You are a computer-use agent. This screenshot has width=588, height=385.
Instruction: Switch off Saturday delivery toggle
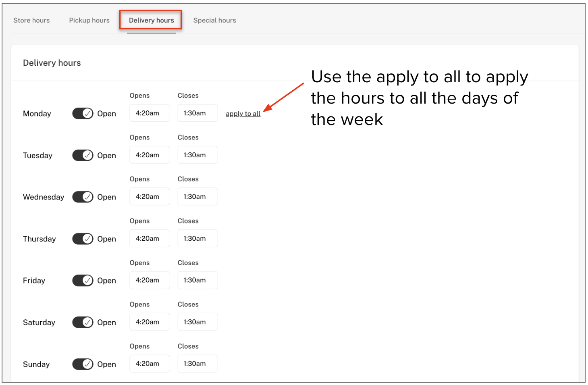[83, 322]
